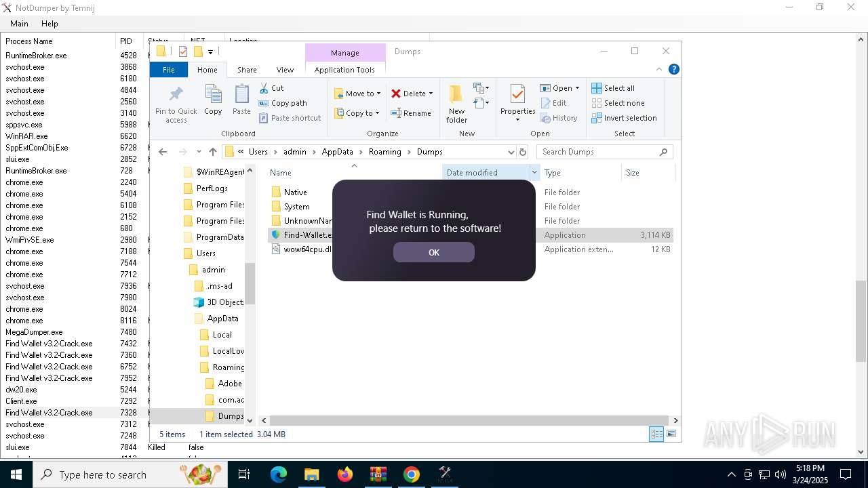Viewport: 868px width, 488px height.
Task: Click the Up one level arrow
Action: pos(213,152)
